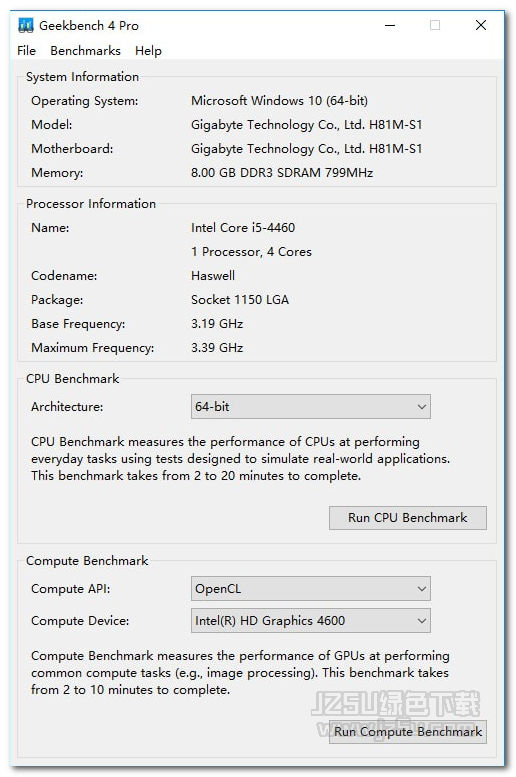
Task: Click the 'Architecture:' label
Action: tap(67, 407)
